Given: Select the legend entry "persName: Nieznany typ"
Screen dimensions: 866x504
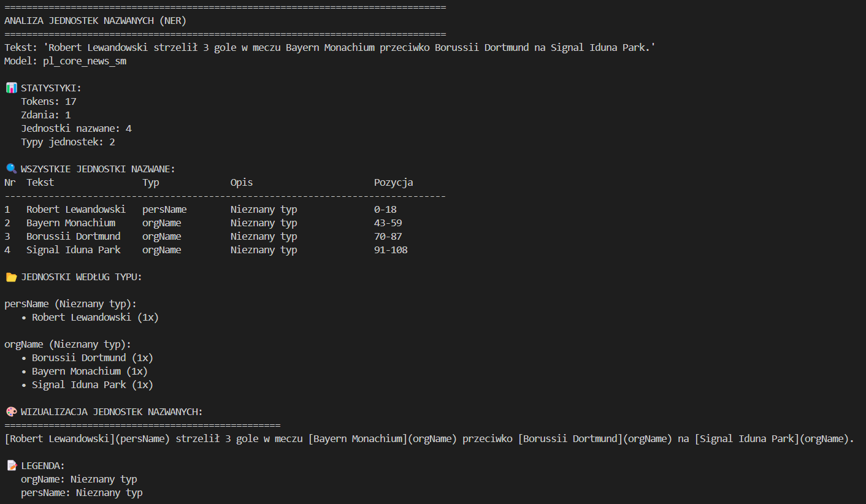Looking at the screenshot, I should tap(82, 493).
